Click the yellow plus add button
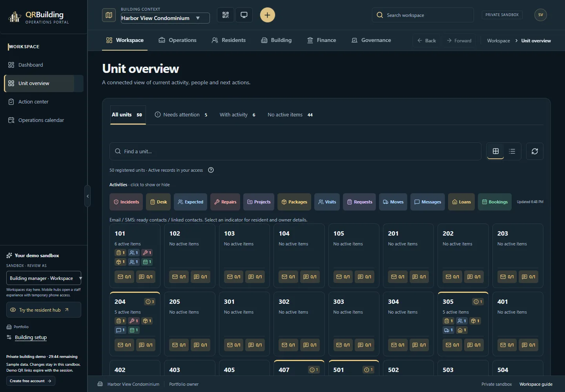This screenshot has height=392, width=565. 267,15
